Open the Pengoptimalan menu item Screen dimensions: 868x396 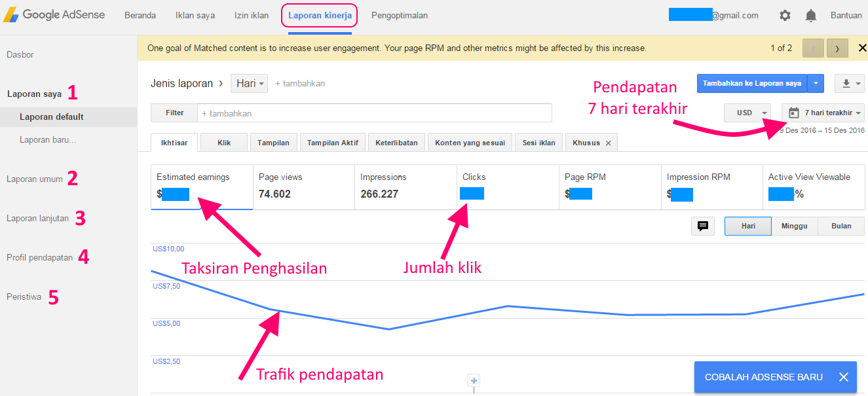400,15
